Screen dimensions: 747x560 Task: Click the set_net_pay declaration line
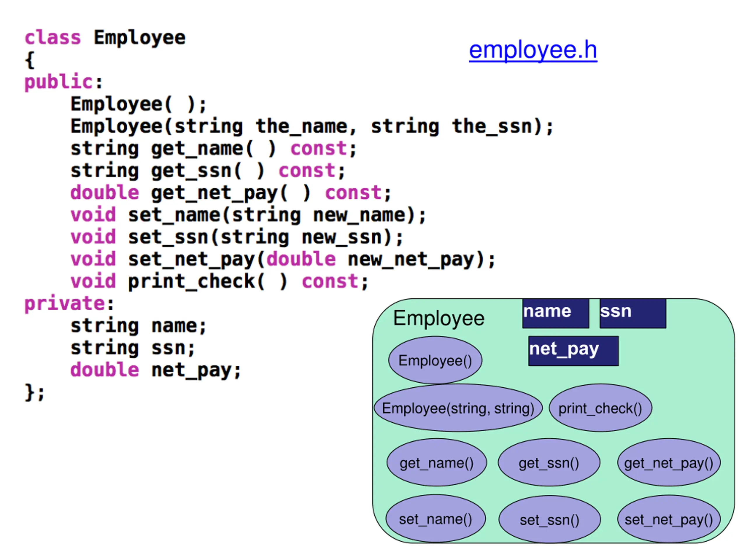[283, 260]
